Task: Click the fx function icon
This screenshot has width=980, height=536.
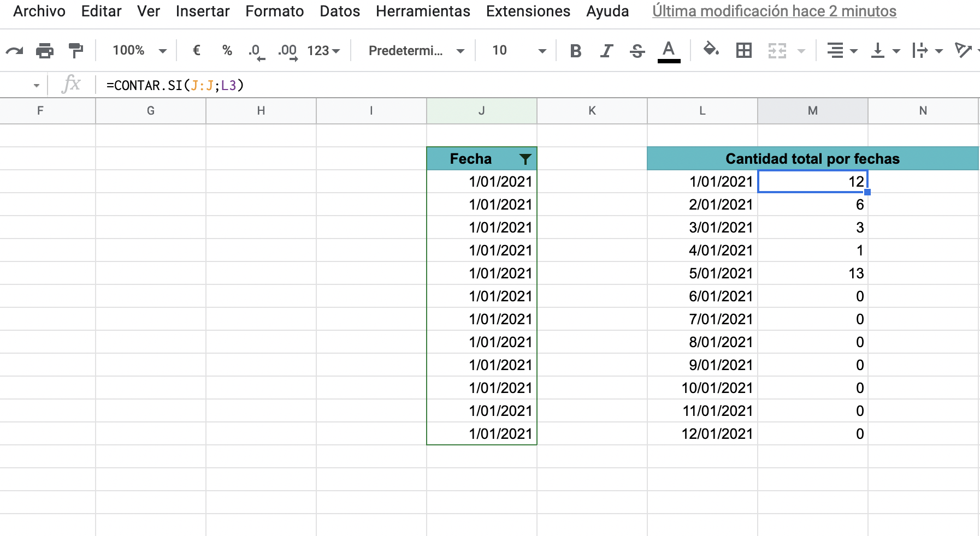Action: click(x=72, y=85)
